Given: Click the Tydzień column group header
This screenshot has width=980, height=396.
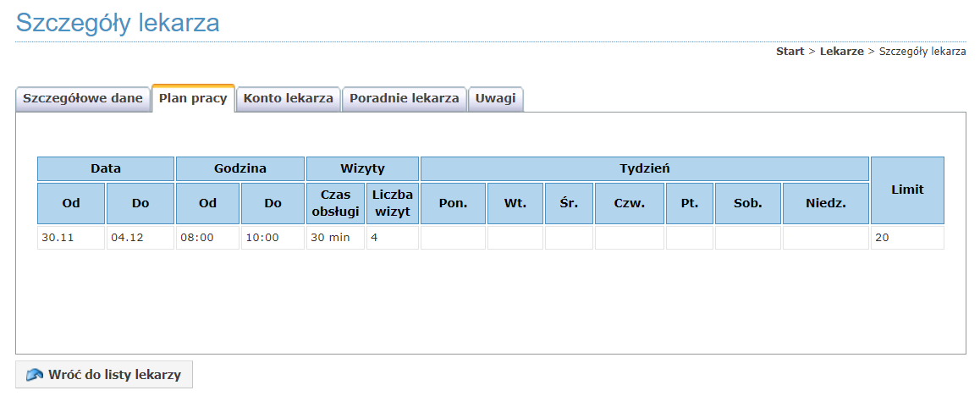Looking at the screenshot, I should click(644, 168).
